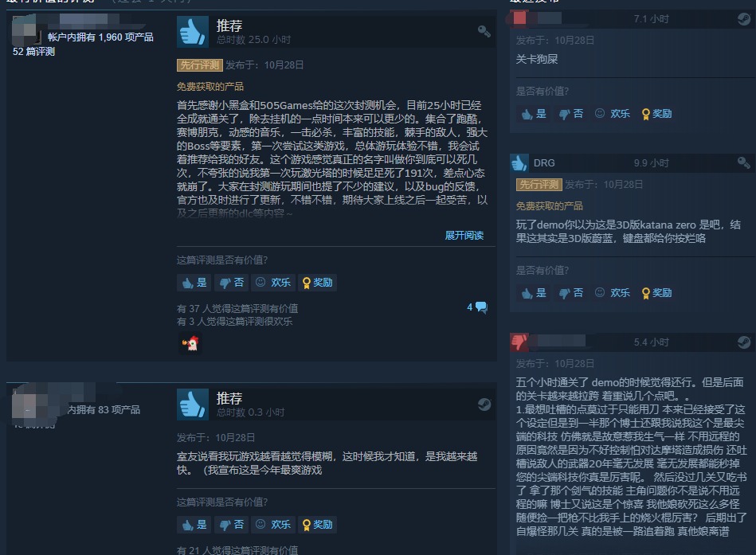Open the avatar of the 1,960-product reviewer

(25, 30)
